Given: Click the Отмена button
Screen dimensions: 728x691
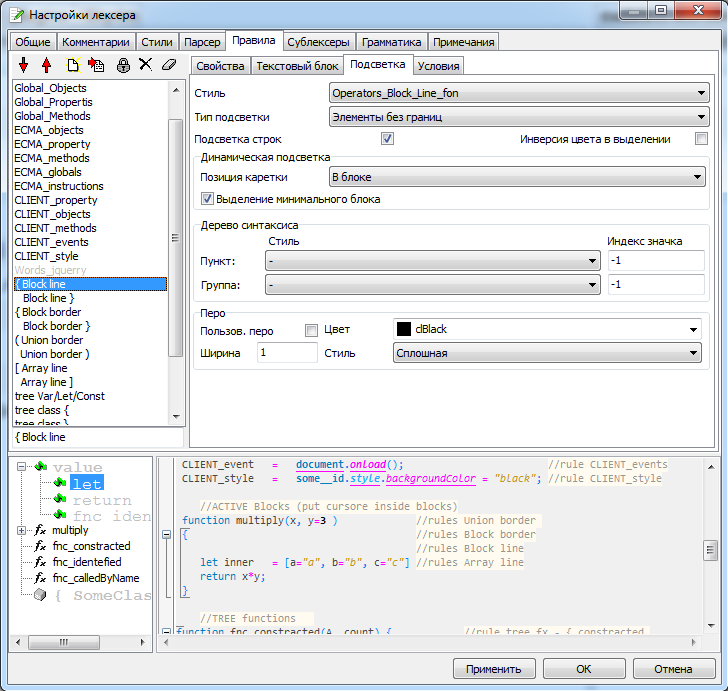Looking at the screenshot, I should coord(673,668).
